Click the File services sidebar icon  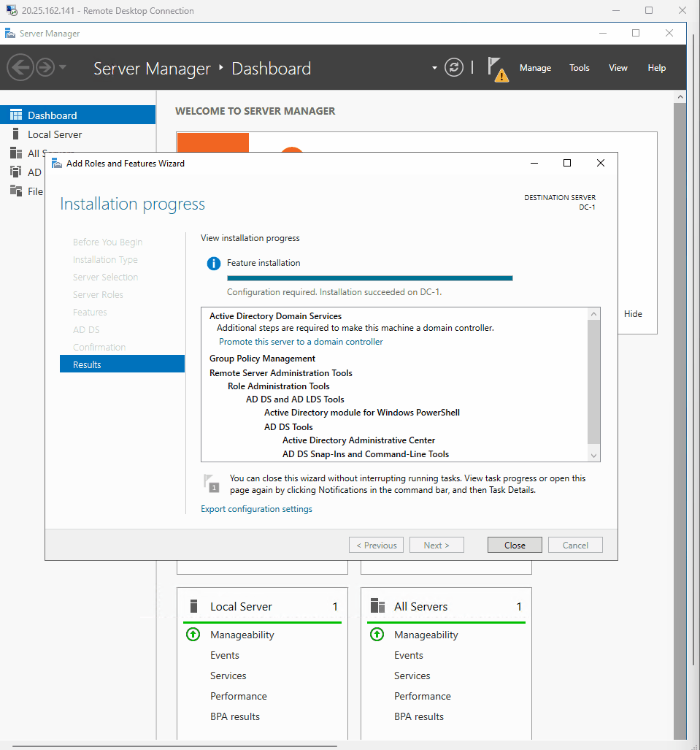pyautogui.click(x=16, y=191)
